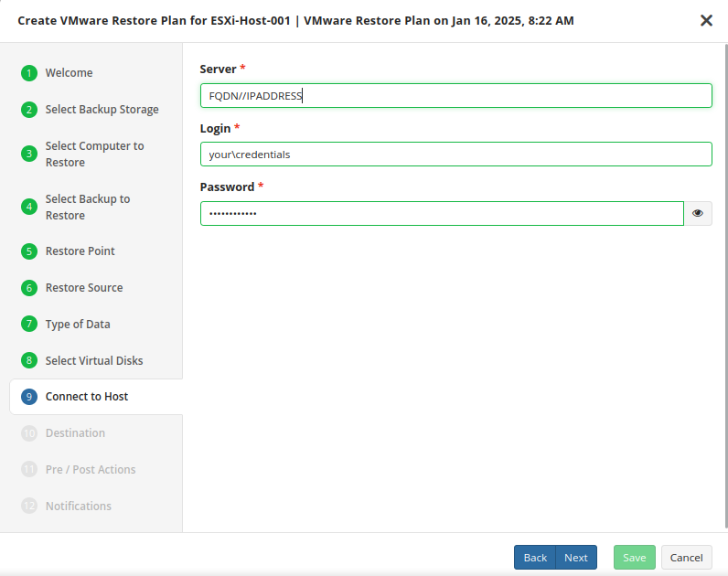Cancel the restore plan wizard
The width and height of the screenshot is (728, 576).
[686, 558]
